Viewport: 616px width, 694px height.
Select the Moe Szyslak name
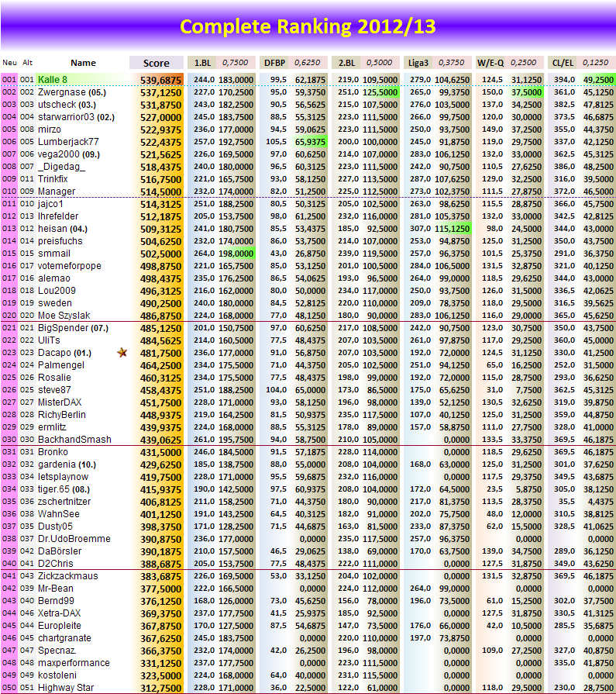coord(64,315)
